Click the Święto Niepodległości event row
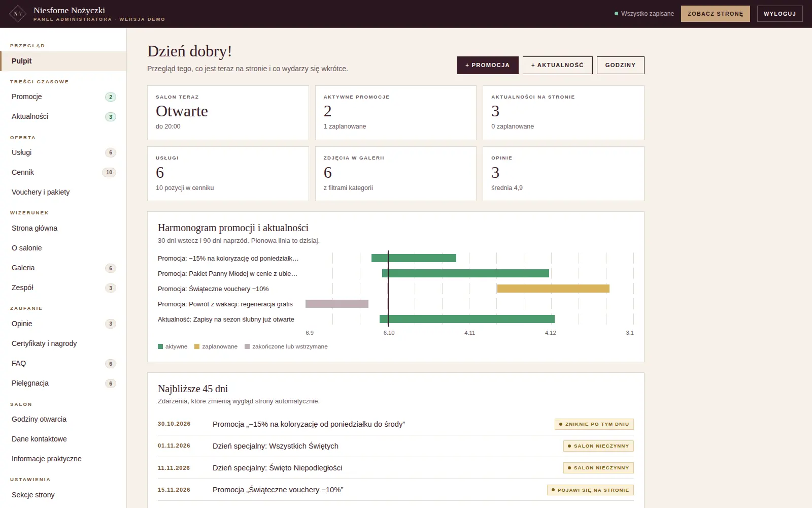812x508 pixels. (396, 468)
